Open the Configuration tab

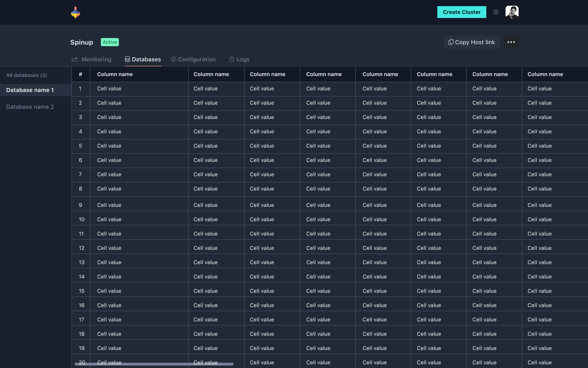[196, 59]
